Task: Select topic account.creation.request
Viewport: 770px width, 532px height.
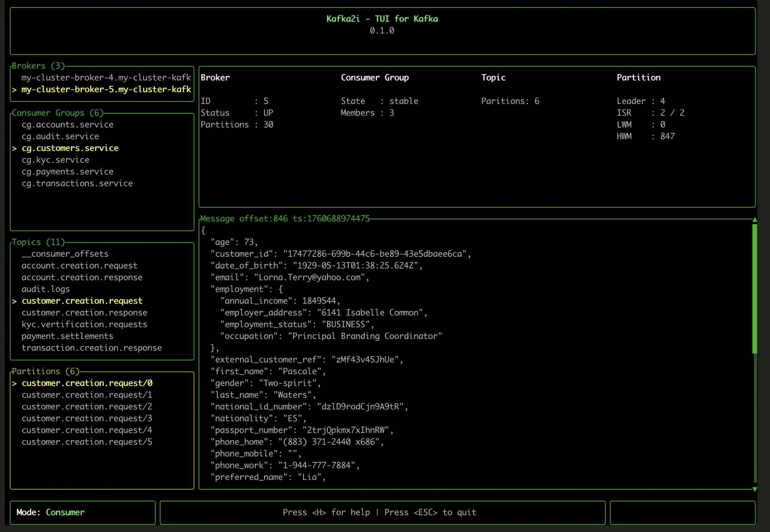Action: 79,266
